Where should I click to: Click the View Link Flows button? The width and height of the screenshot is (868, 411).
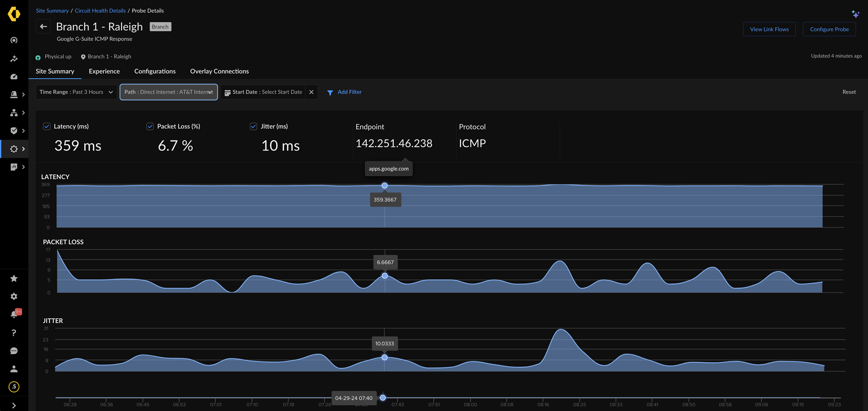click(x=769, y=29)
